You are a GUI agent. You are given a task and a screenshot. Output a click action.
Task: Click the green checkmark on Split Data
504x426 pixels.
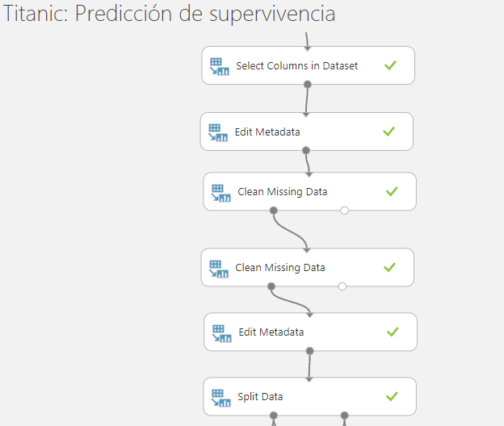tap(392, 396)
